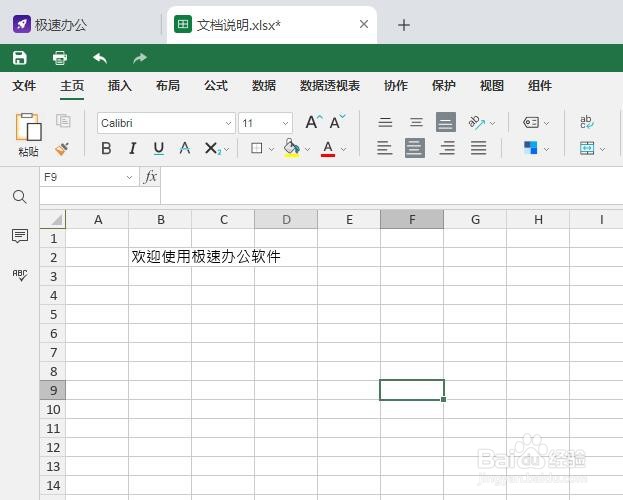Undo the last action

click(x=100, y=58)
